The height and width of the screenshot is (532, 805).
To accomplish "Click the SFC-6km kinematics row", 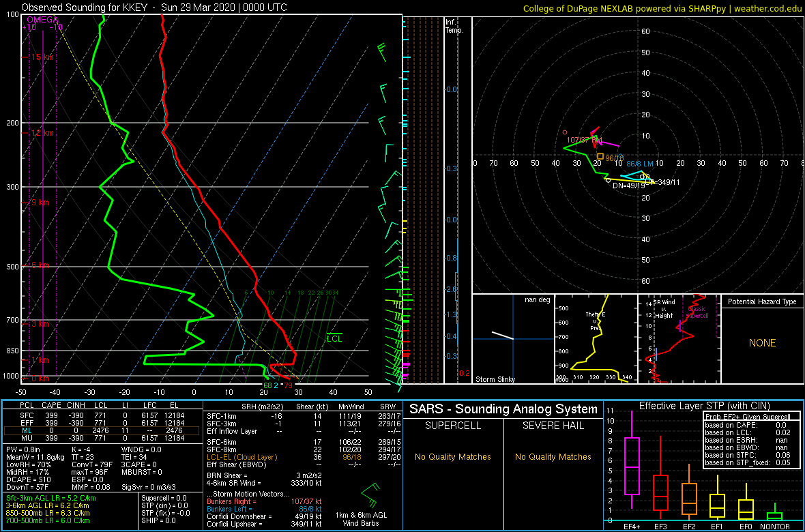I will 304,441.
